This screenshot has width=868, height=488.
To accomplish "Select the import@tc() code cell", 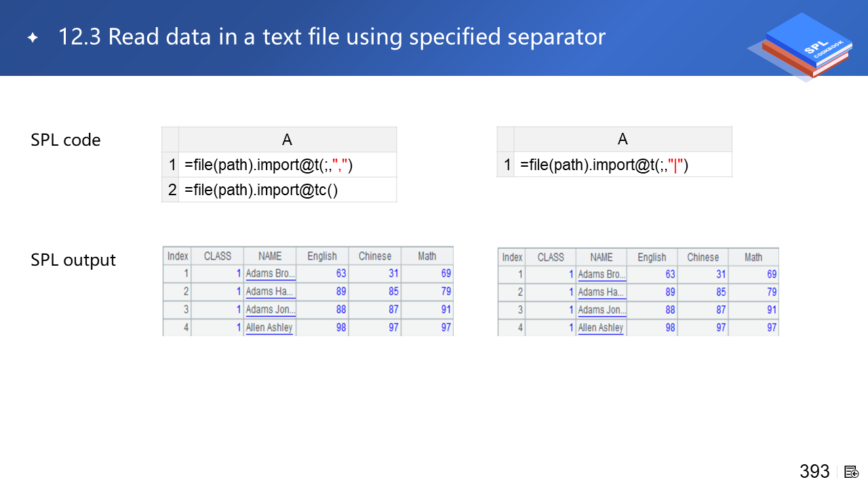I will pyautogui.click(x=288, y=190).
